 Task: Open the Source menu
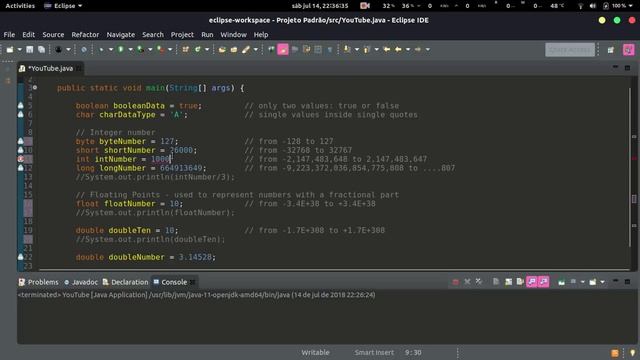coord(53,35)
